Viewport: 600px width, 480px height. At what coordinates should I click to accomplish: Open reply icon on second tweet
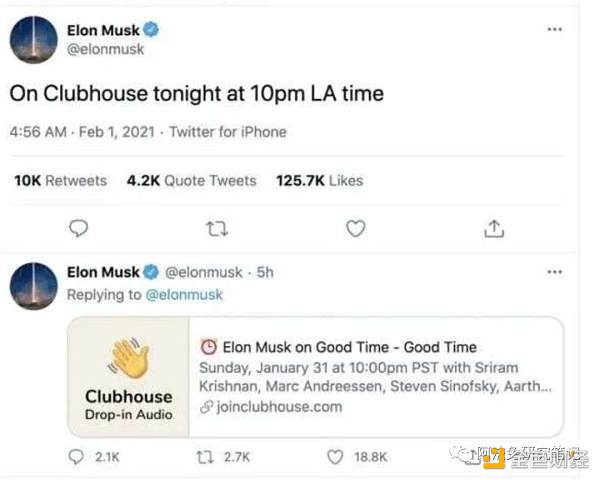point(78,456)
